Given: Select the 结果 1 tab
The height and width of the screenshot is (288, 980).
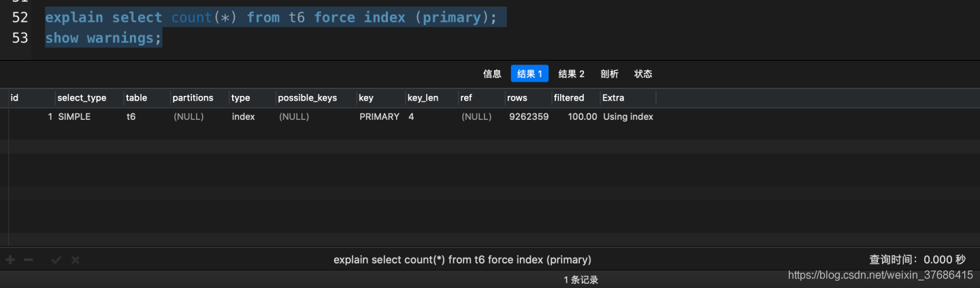Looking at the screenshot, I should [x=529, y=74].
